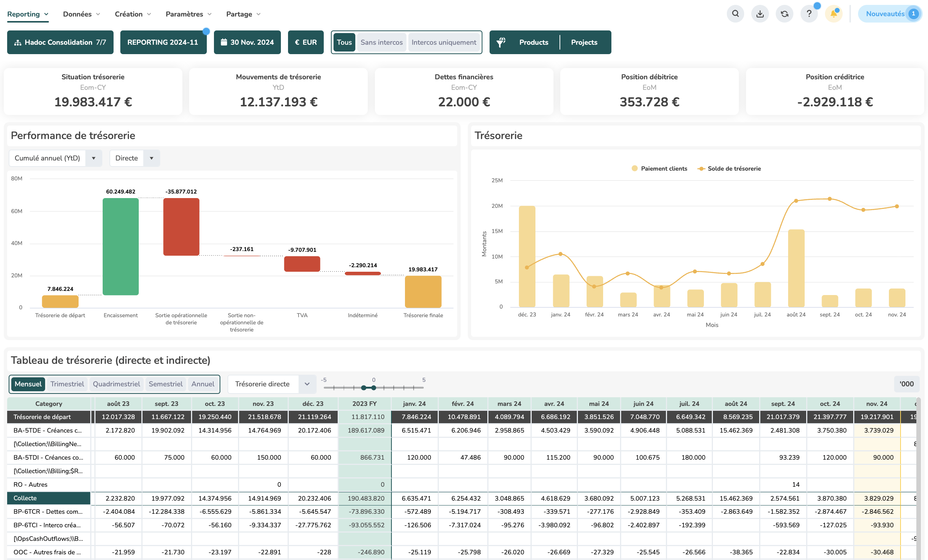
Task: Click the août 24 Paiement clients bar
Action: 796,268
